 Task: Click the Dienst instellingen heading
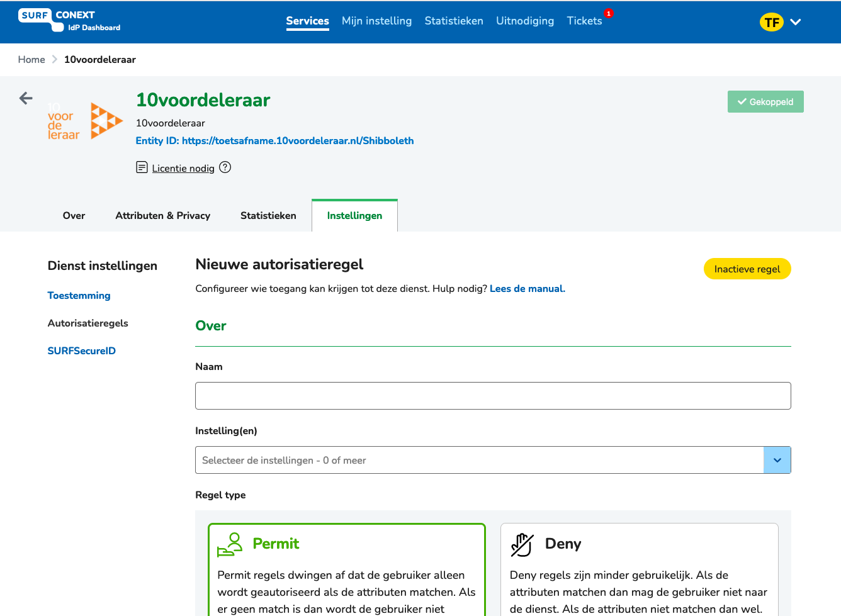coord(103,266)
